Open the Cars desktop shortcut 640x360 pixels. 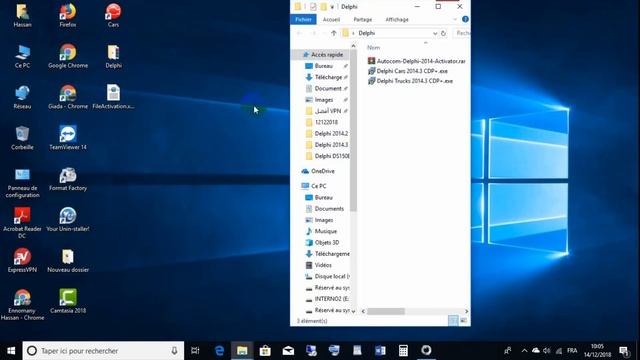[x=113, y=15]
